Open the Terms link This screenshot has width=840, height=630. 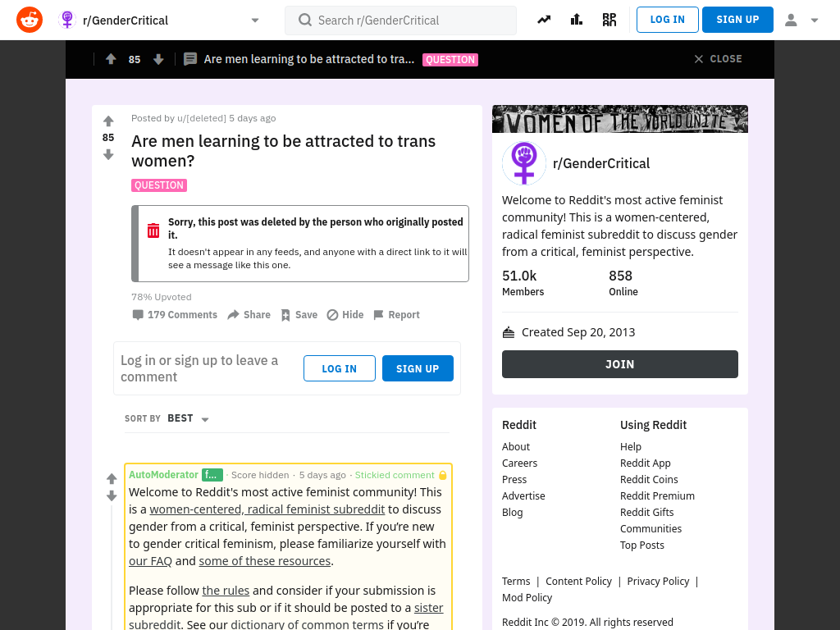pos(516,582)
